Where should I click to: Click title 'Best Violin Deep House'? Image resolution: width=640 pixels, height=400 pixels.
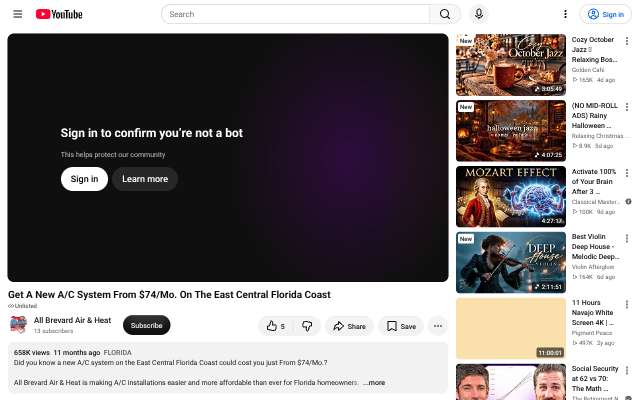click(x=596, y=247)
